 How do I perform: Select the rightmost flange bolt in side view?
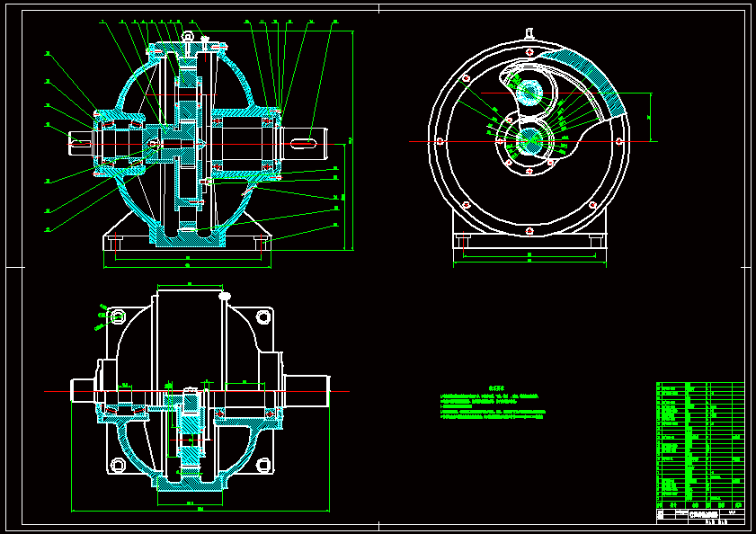(x=619, y=141)
